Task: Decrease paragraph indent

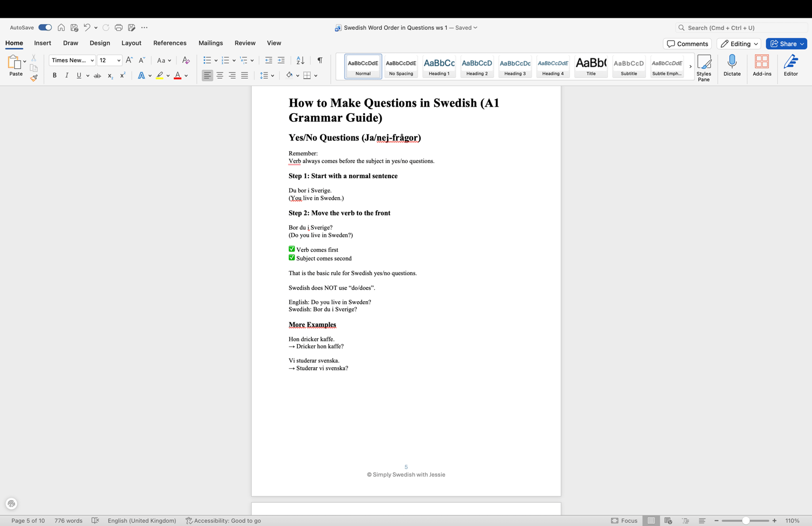Action: (x=269, y=60)
